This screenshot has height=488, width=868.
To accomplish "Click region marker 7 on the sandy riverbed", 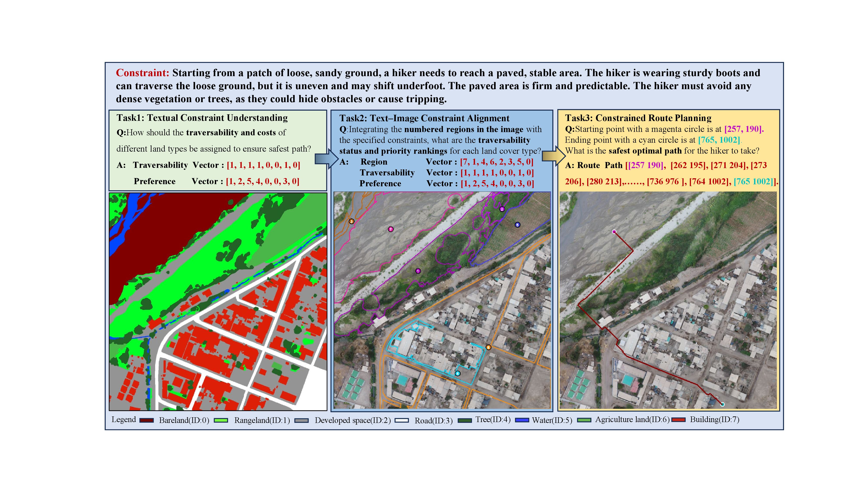I will pos(391,229).
